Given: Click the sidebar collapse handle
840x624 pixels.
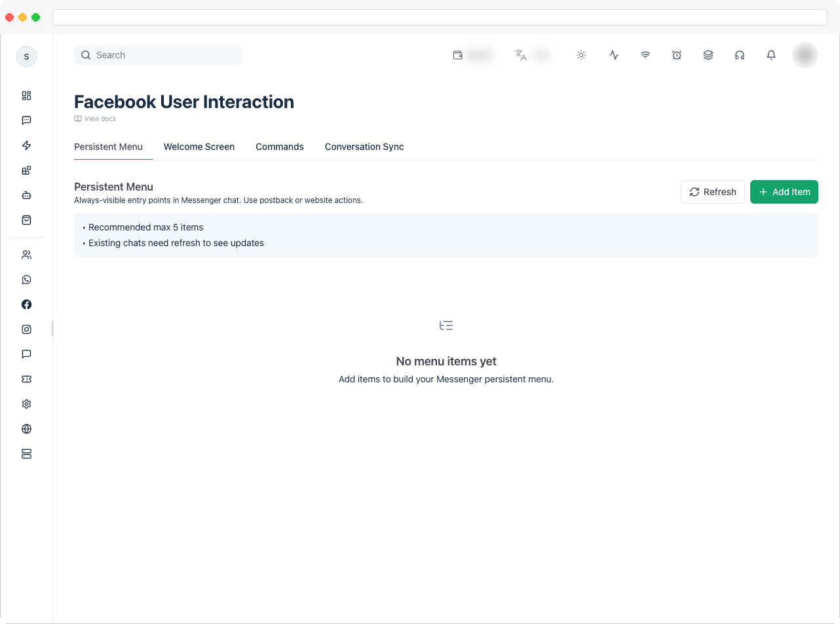Looking at the screenshot, I should (52, 329).
